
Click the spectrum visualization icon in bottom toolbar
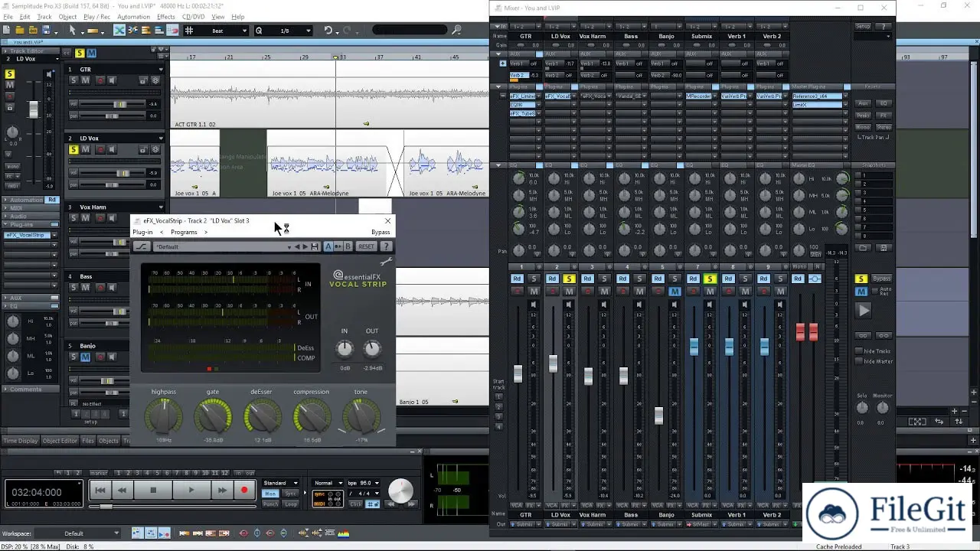(344, 533)
